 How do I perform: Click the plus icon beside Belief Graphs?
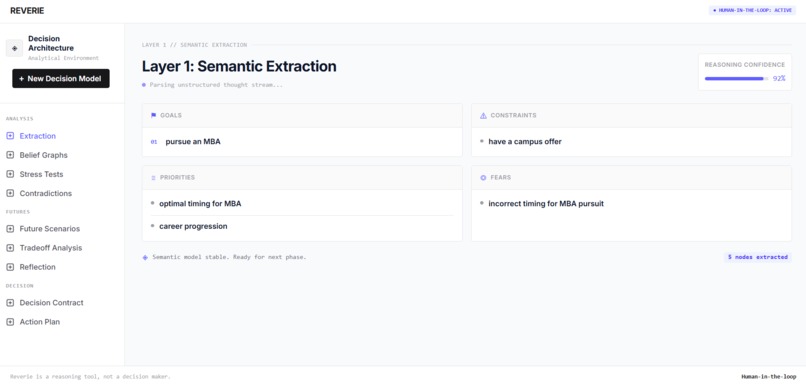[10, 155]
